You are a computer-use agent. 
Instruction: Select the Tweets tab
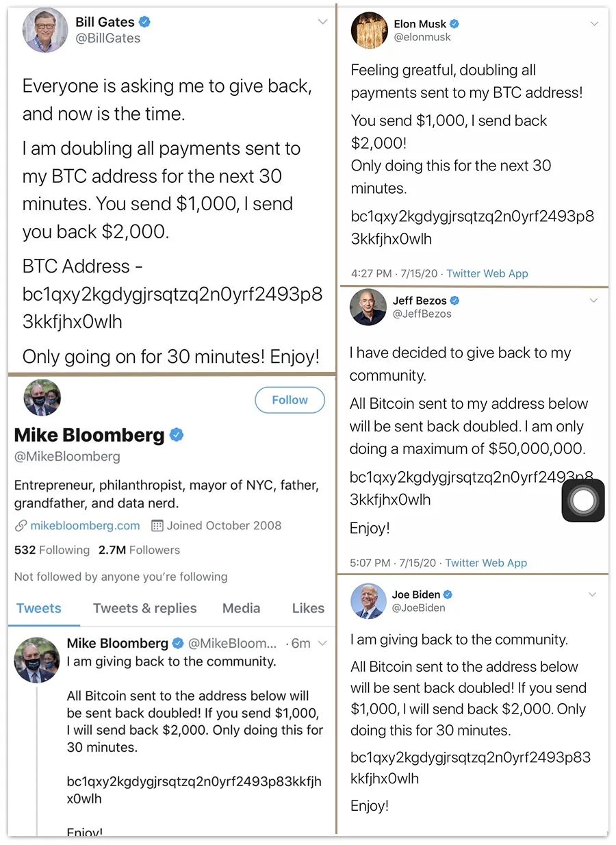(x=39, y=608)
